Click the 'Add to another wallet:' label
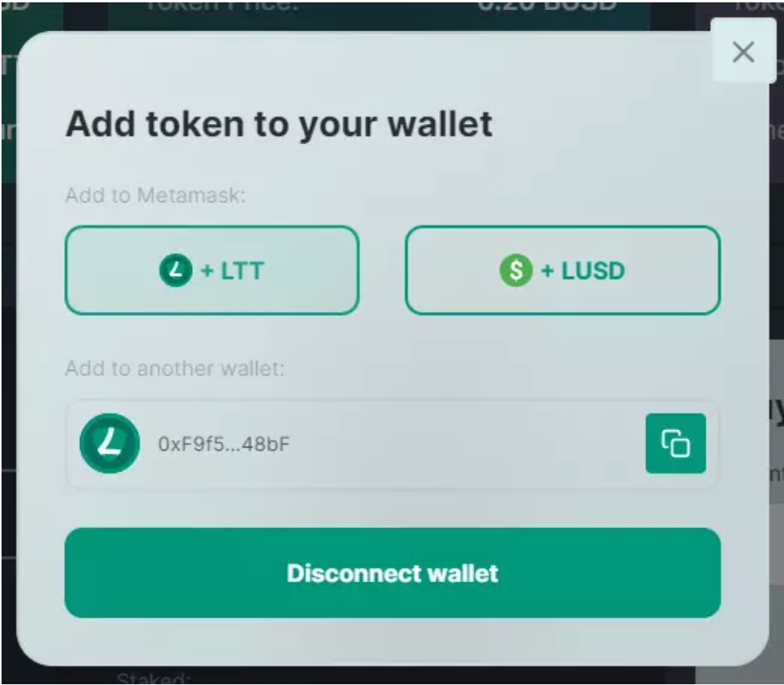This screenshot has width=784, height=685. coord(175,368)
